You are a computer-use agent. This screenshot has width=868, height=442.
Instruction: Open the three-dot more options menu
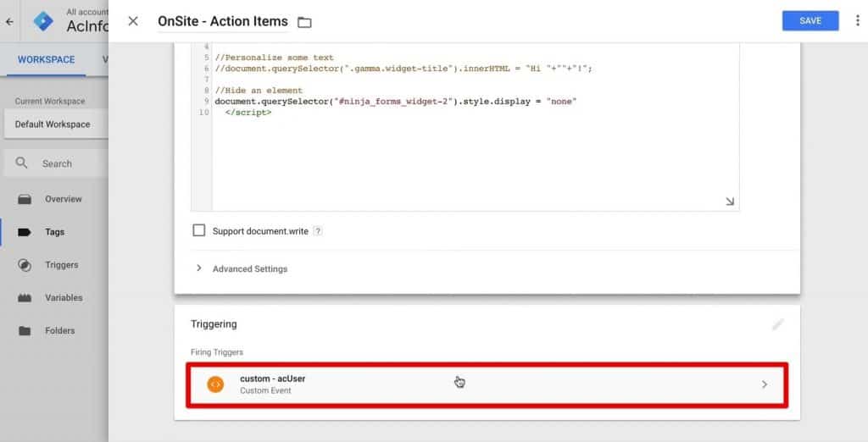[x=858, y=20]
